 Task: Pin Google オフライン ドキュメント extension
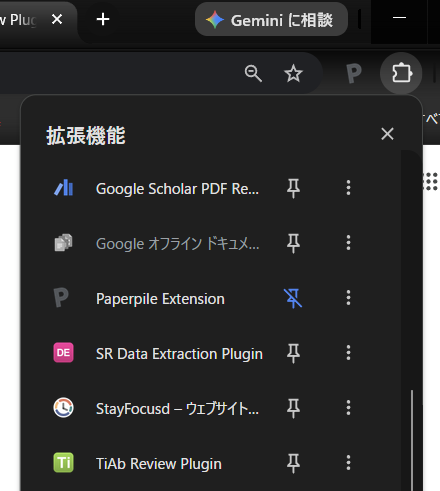point(293,243)
